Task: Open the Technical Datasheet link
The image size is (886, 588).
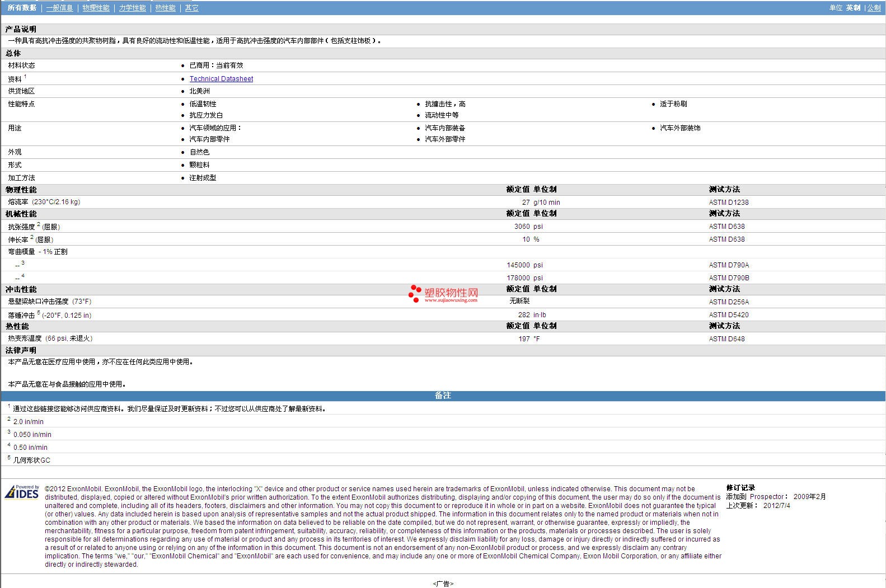Action: (x=221, y=79)
